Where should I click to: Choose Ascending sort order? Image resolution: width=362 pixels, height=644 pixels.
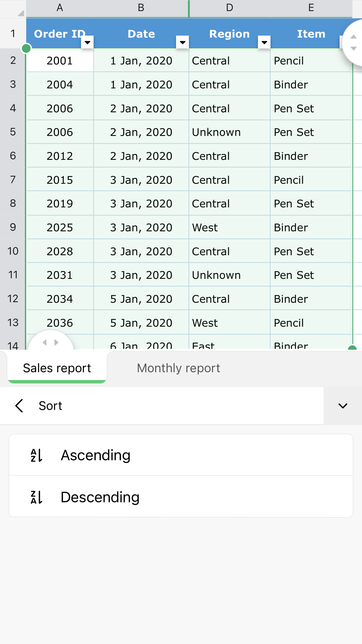(96, 455)
